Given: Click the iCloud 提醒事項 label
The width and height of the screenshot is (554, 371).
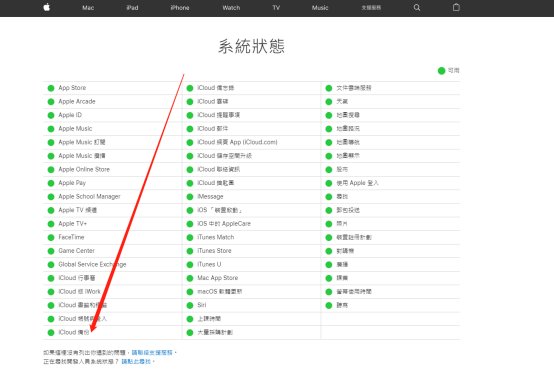Looking at the screenshot, I should 218,115.
